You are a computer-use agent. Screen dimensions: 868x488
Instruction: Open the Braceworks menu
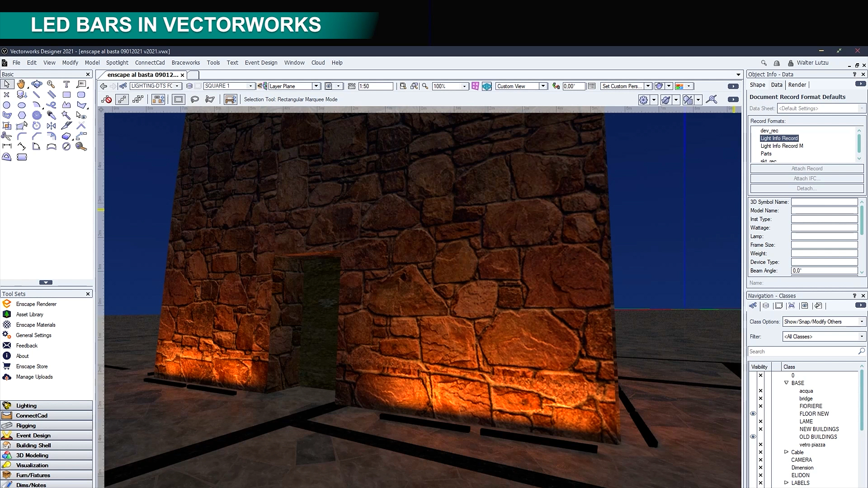pos(185,63)
